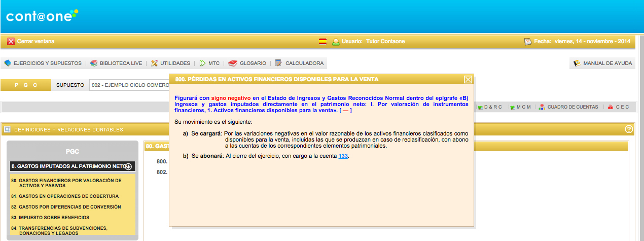Select 82. Gastos por diferencias de conversión

[x=66, y=206]
